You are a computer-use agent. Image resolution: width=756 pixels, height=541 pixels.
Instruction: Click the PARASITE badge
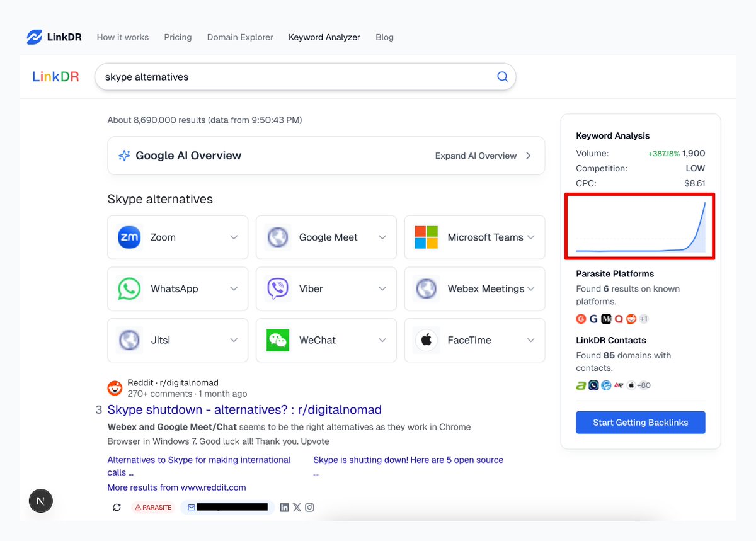tap(153, 508)
